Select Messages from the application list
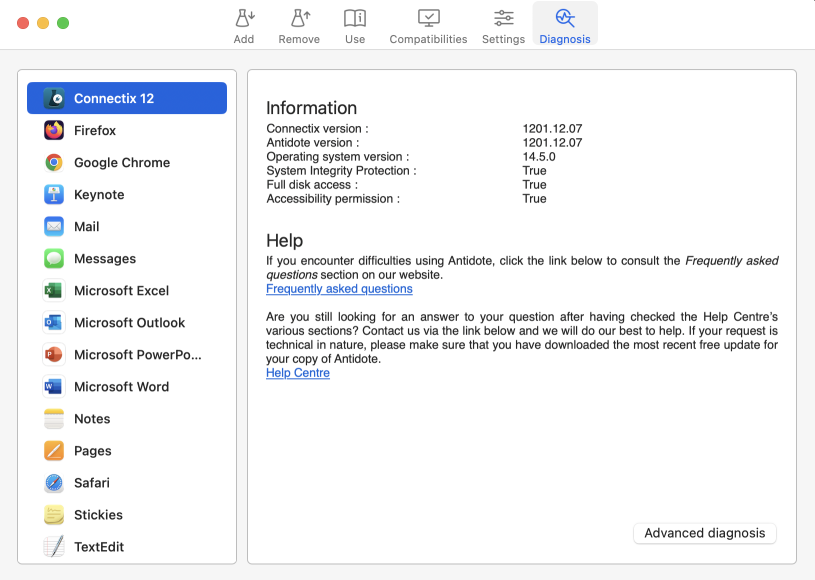815x580 pixels. 104,259
